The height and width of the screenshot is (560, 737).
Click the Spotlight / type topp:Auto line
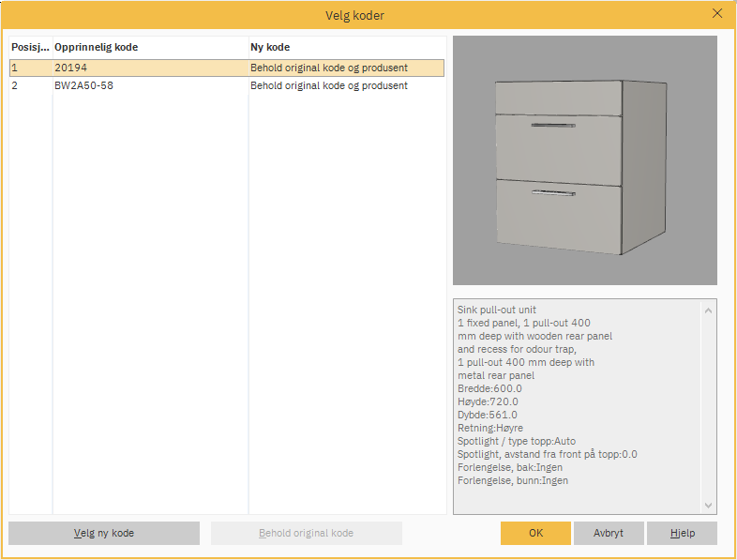pyautogui.click(x=516, y=441)
